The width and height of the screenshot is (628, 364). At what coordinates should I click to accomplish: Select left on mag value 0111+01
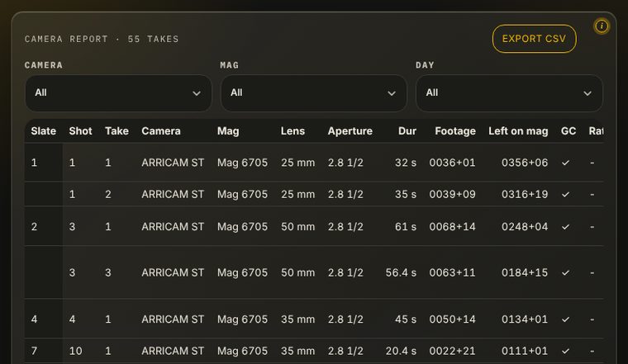click(x=525, y=351)
